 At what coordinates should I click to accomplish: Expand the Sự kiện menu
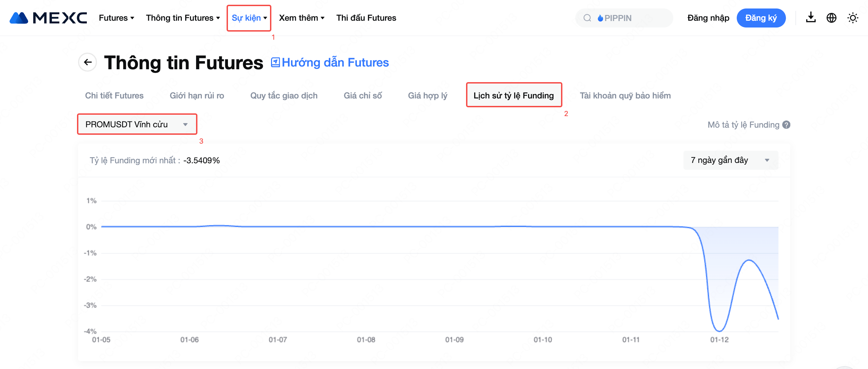(x=249, y=18)
